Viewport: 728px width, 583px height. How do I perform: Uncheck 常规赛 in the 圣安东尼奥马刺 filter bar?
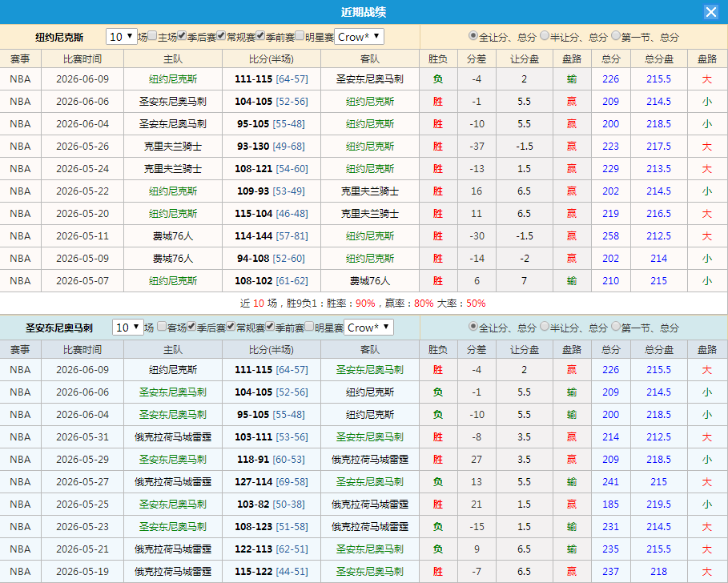point(231,326)
